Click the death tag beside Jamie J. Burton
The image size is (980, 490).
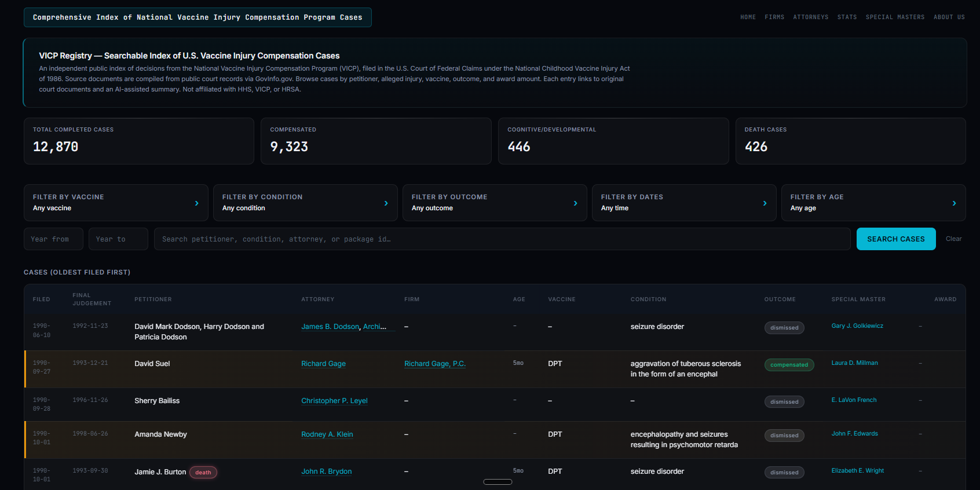click(x=203, y=473)
